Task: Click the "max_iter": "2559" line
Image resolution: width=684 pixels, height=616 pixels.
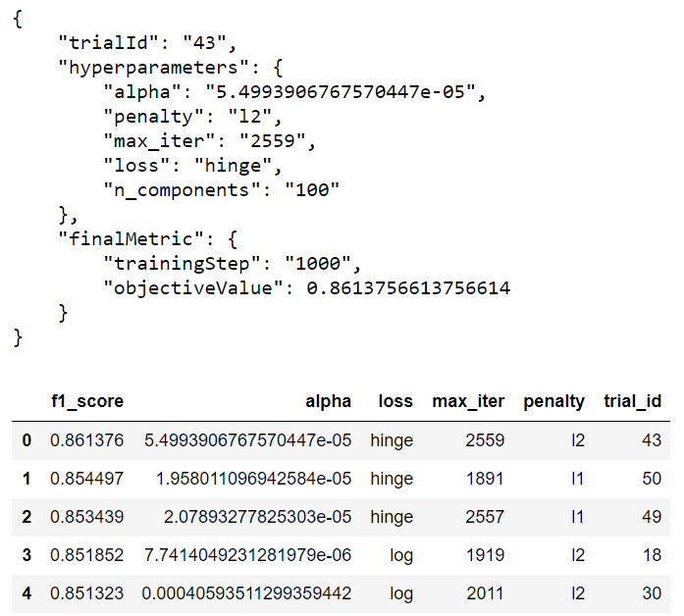Action: (x=209, y=141)
